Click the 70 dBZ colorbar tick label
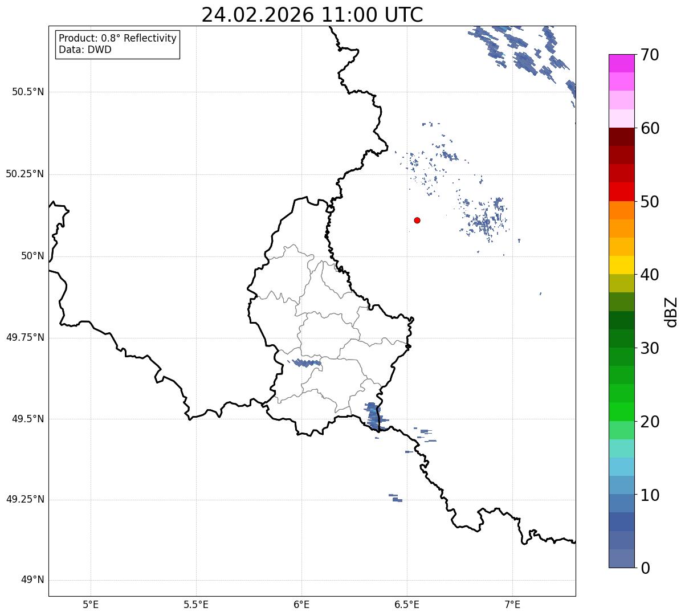Screen dimensions: 685x616 tap(650, 55)
